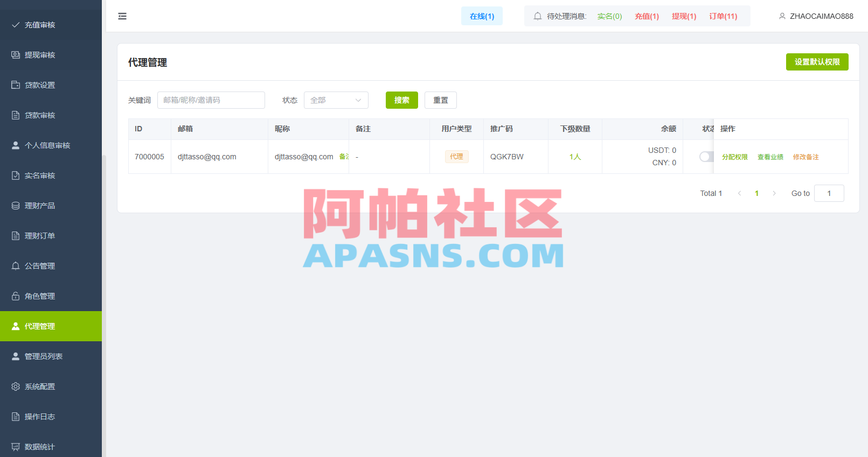Click the 贷款设置 wallet icon

click(16, 85)
